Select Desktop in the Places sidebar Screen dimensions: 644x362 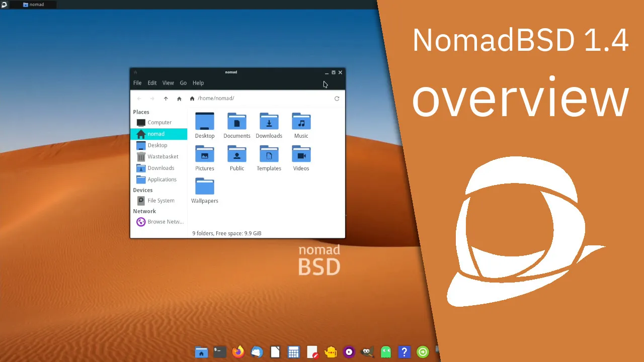point(158,145)
